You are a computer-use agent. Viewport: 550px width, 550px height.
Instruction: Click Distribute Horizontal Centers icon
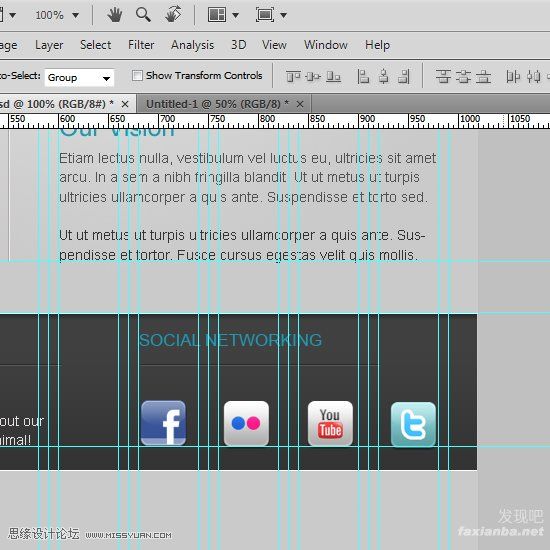(x=534, y=76)
